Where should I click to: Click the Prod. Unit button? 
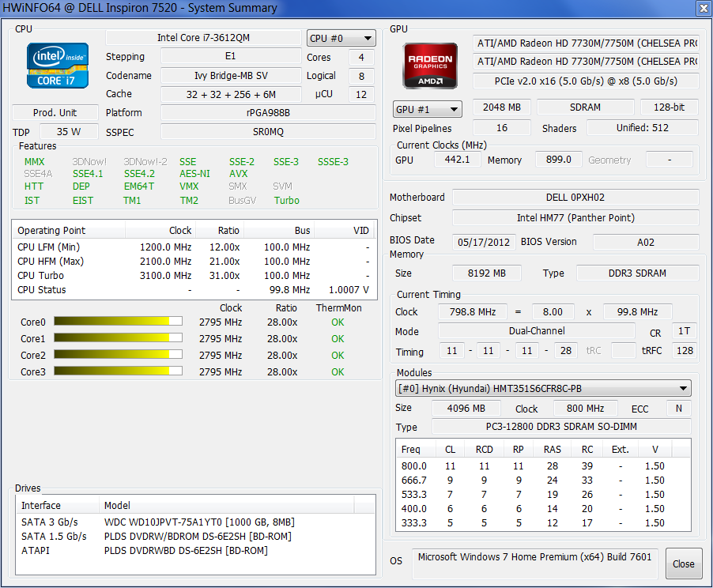pyautogui.click(x=55, y=113)
